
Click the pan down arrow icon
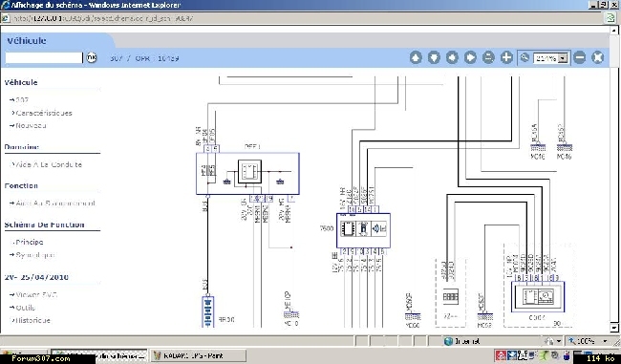click(x=434, y=58)
